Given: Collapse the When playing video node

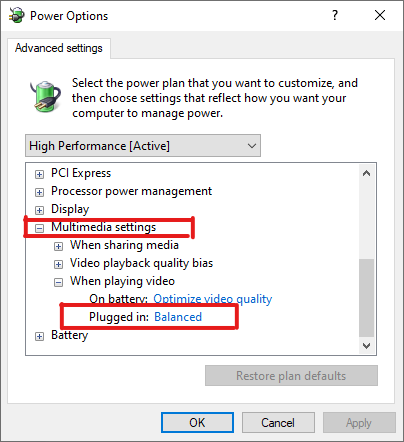Looking at the screenshot, I should click(x=58, y=283).
